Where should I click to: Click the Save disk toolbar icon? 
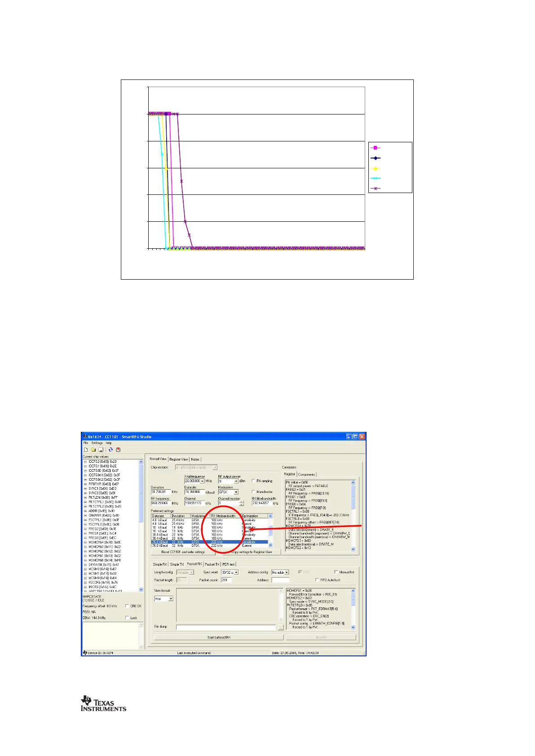(100, 449)
